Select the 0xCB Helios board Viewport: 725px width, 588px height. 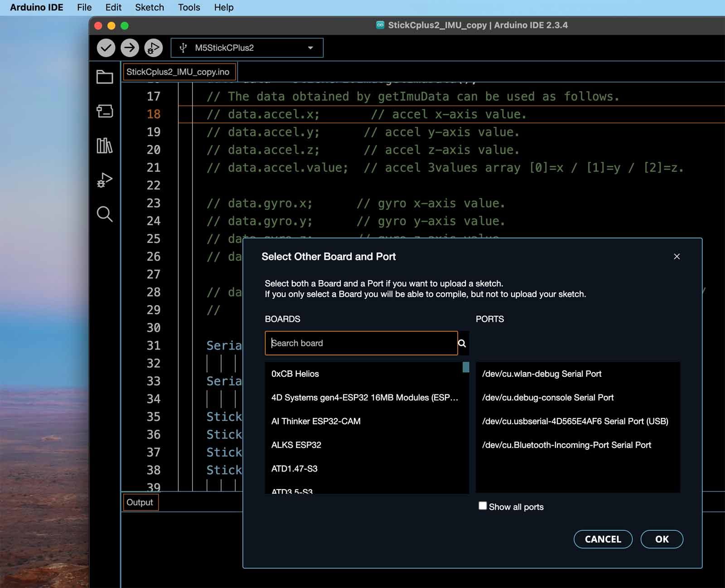click(363, 374)
